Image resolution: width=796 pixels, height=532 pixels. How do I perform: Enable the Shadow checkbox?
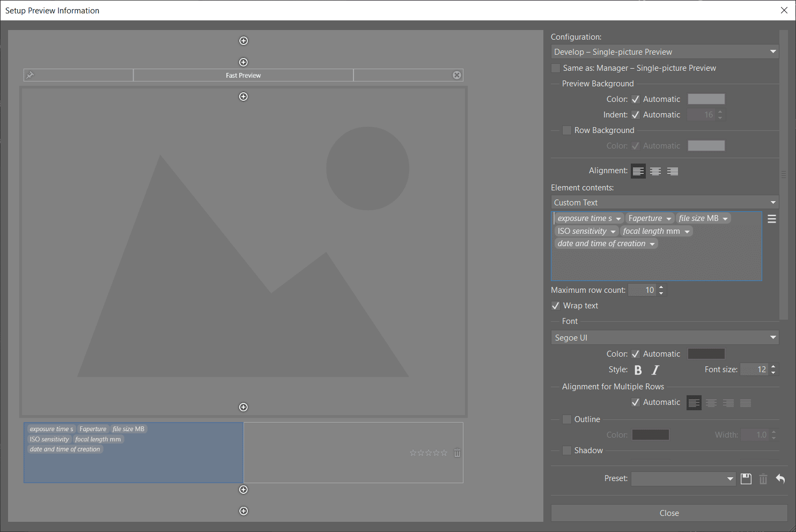[567, 450]
